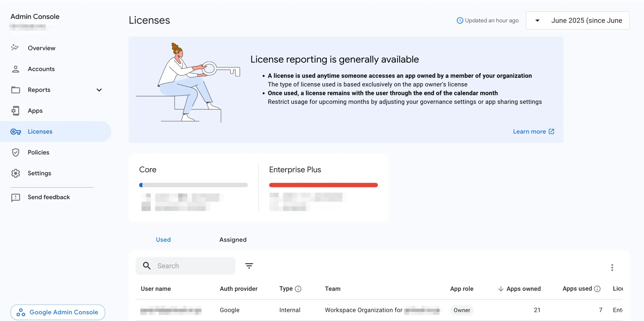Image resolution: width=644 pixels, height=321 pixels.
Task: Sort by App role column header
Action: tap(462, 289)
